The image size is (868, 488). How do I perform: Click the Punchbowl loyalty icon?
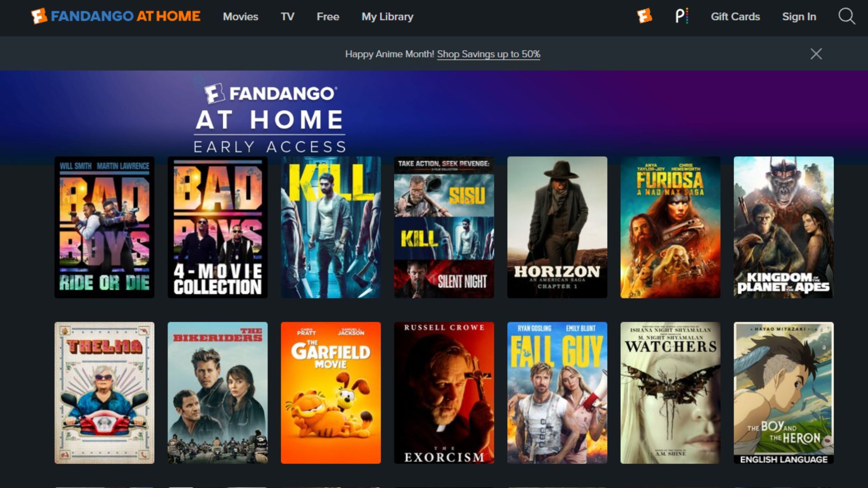click(681, 16)
